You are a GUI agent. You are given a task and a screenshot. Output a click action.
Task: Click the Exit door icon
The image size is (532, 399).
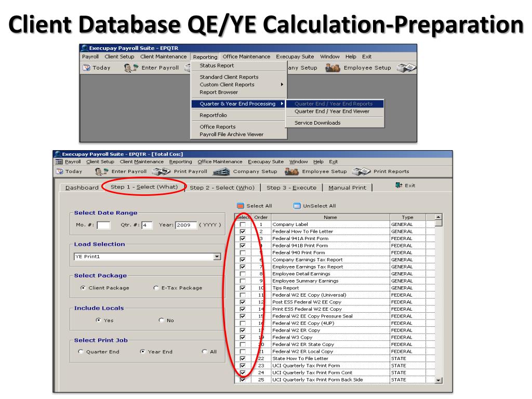[399, 185]
